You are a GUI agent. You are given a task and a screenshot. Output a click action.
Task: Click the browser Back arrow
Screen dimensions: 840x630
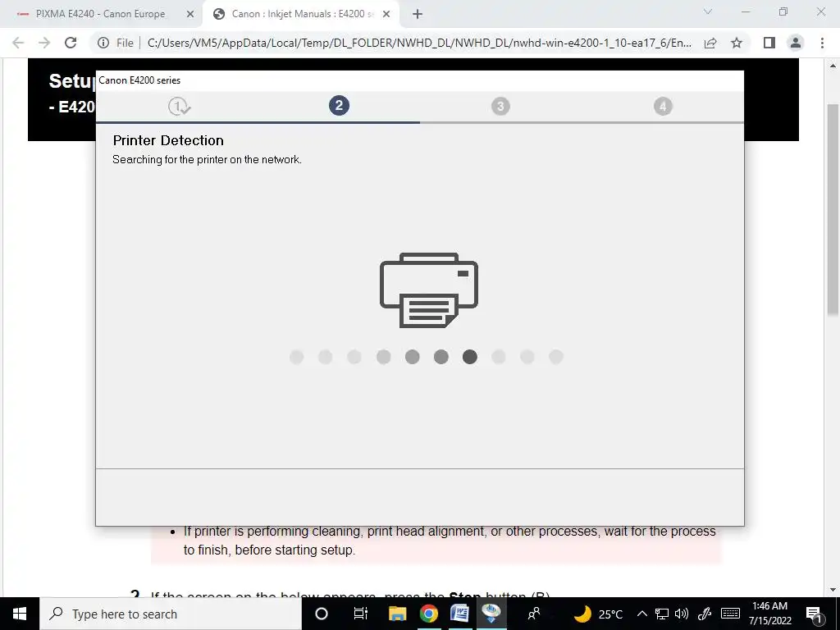(x=18, y=43)
